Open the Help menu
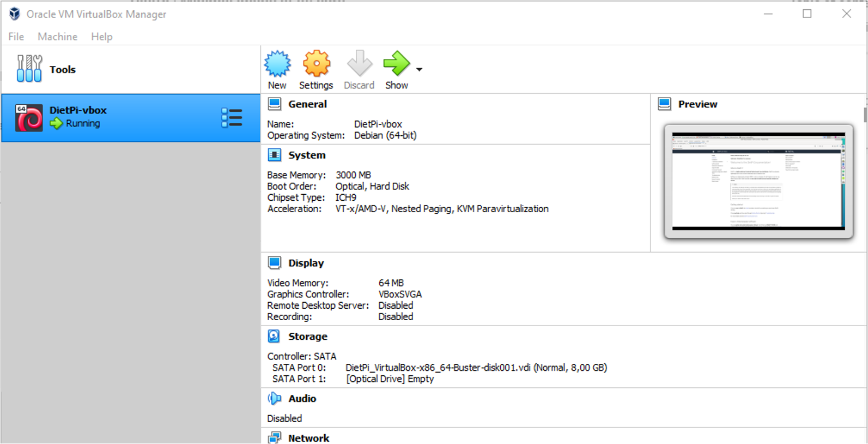Viewport: 868px width, 444px height. 102,37
